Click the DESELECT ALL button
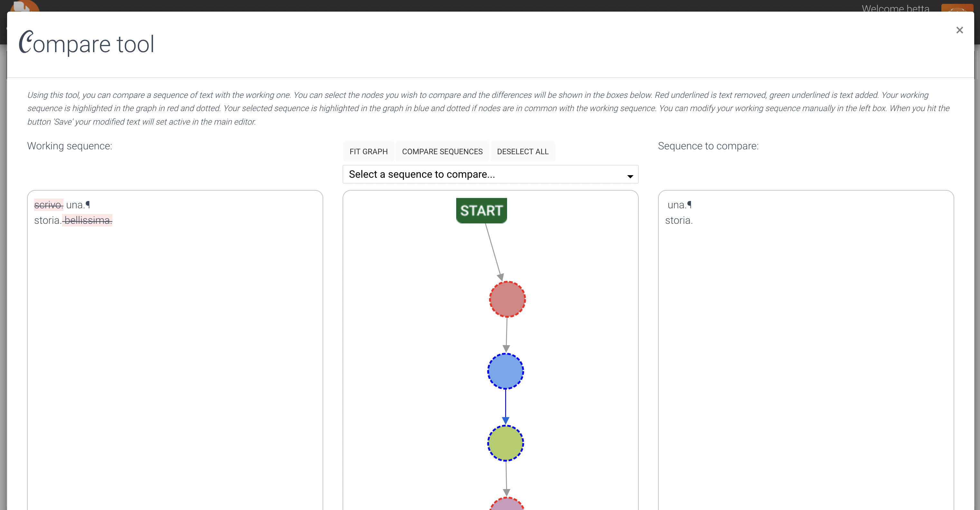980x510 pixels. coord(523,151)
